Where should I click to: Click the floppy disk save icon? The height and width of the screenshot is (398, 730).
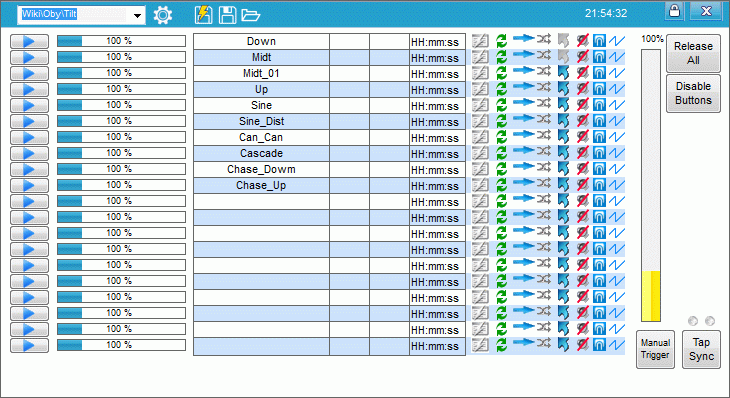(x=227, y=15)
